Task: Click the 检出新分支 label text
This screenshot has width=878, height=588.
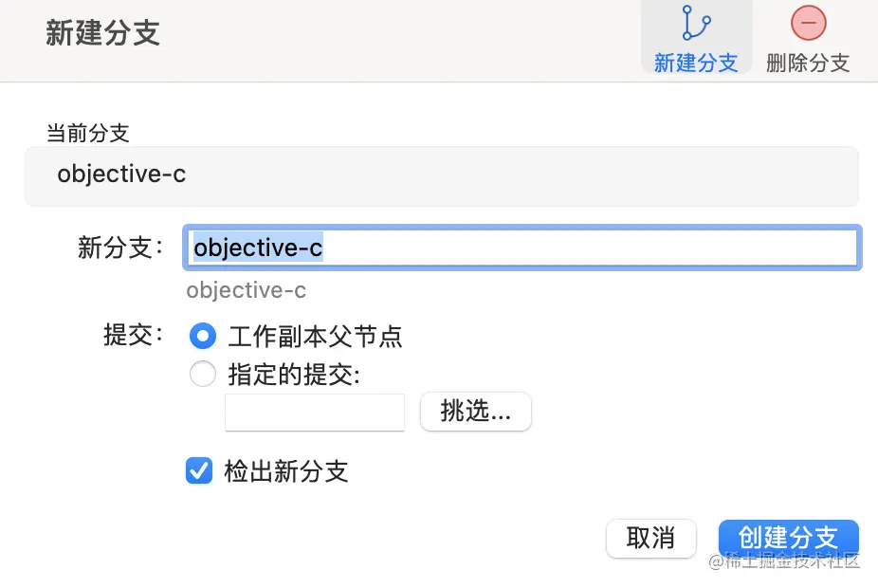Action: (x=286, y=471)
